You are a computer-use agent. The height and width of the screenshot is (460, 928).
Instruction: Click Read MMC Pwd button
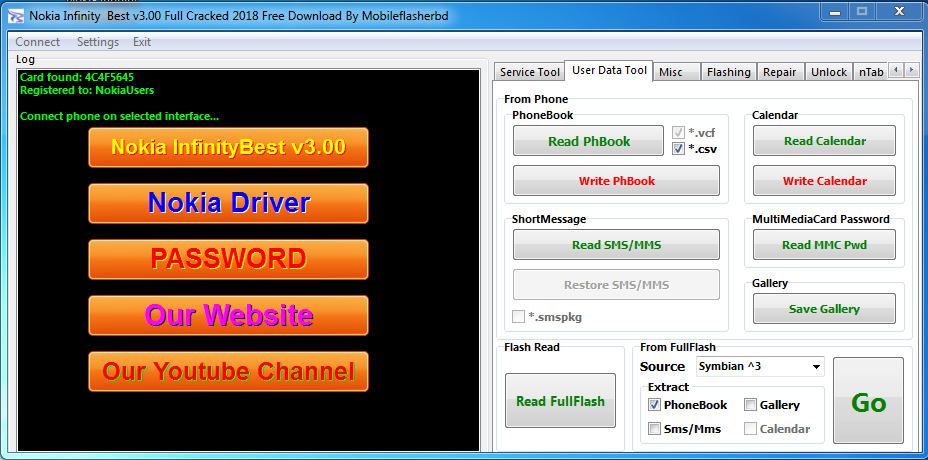click(824, 245)
